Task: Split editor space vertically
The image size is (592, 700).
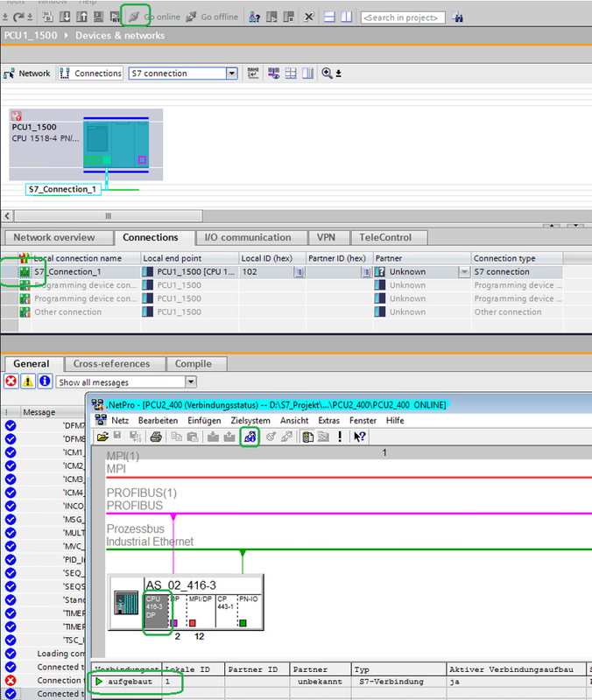Action: [346, 17]
